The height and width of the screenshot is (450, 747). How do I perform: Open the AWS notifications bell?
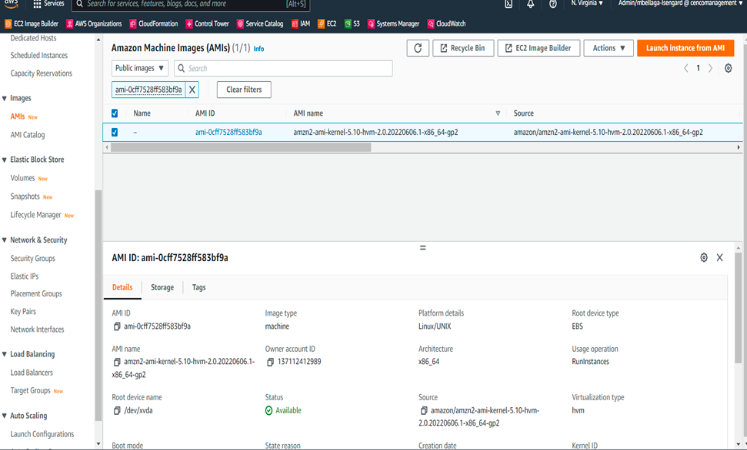tap(530, 4)
